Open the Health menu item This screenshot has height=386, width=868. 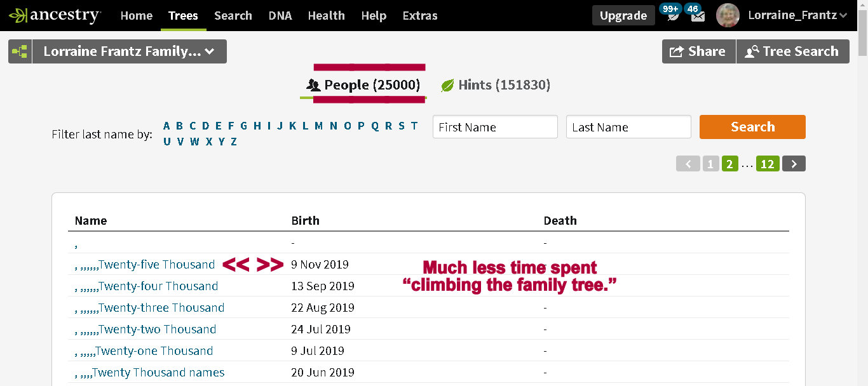(x=325, y=15)
